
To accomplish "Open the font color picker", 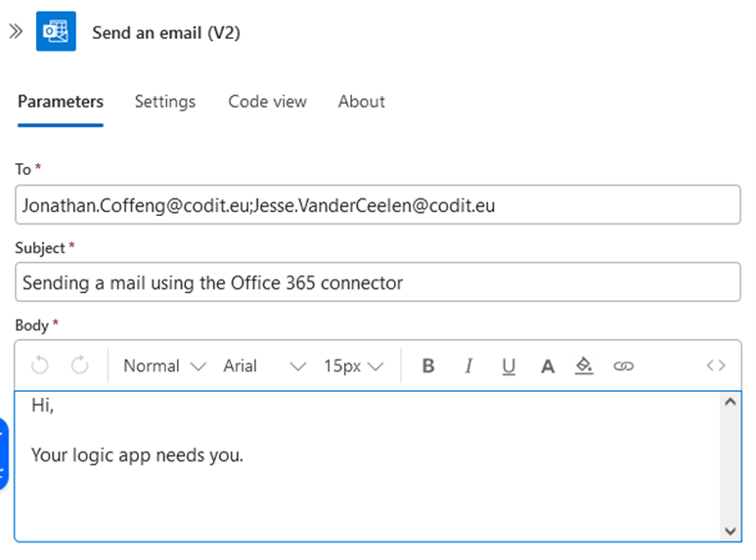I will tap(548, 366).
